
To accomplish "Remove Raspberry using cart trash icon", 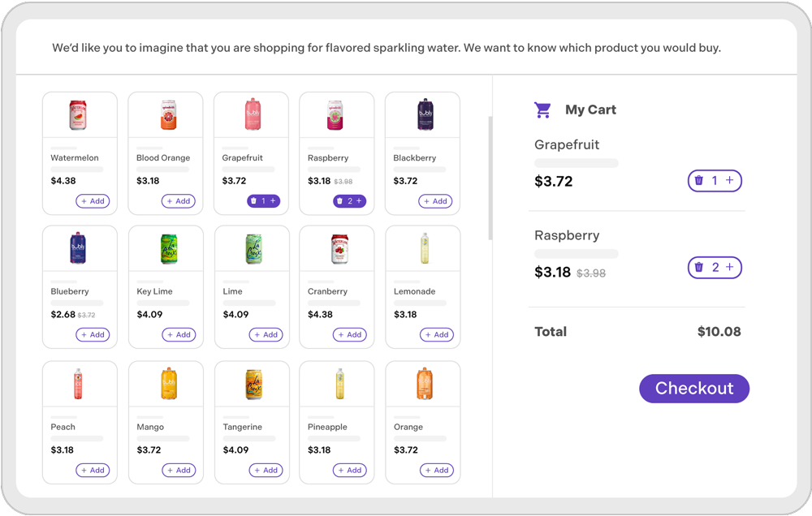I will pos(698,268).
